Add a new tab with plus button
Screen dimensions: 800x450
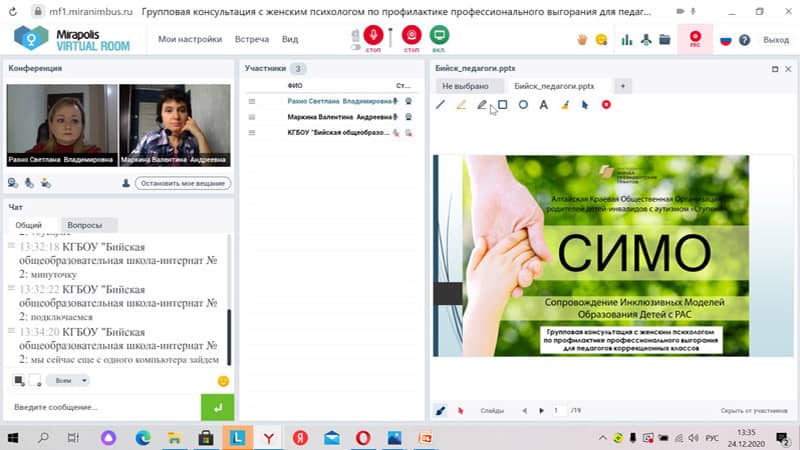(x=622, y=86)
